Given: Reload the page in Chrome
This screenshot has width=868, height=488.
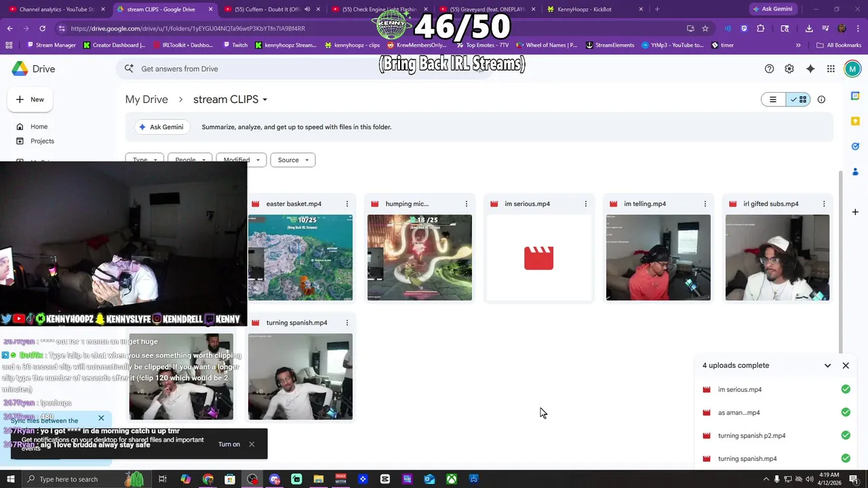Looking at the screenshot, I should 42,28.
